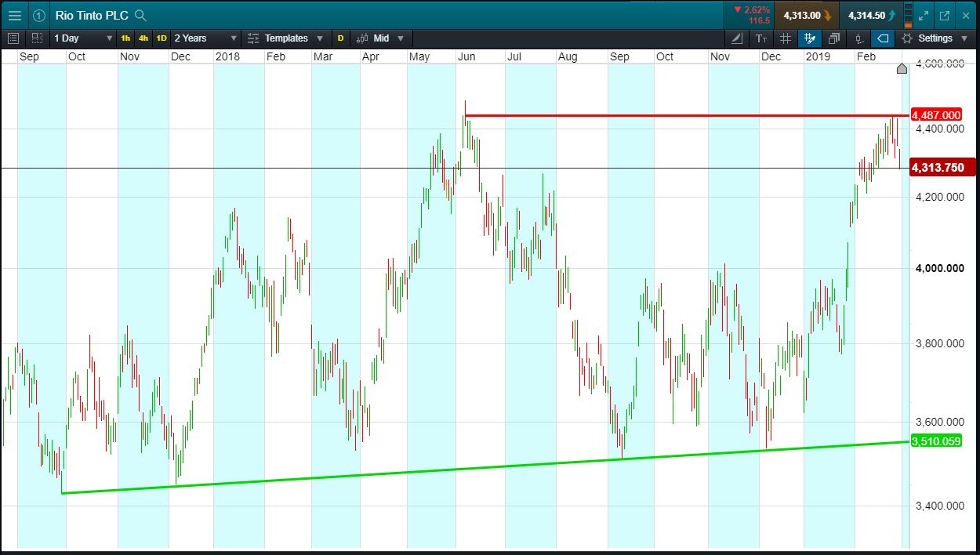The height and width of the screenshot is (555, 980).
Task: Select the green rising support trendline
Action: coord(485,467)
